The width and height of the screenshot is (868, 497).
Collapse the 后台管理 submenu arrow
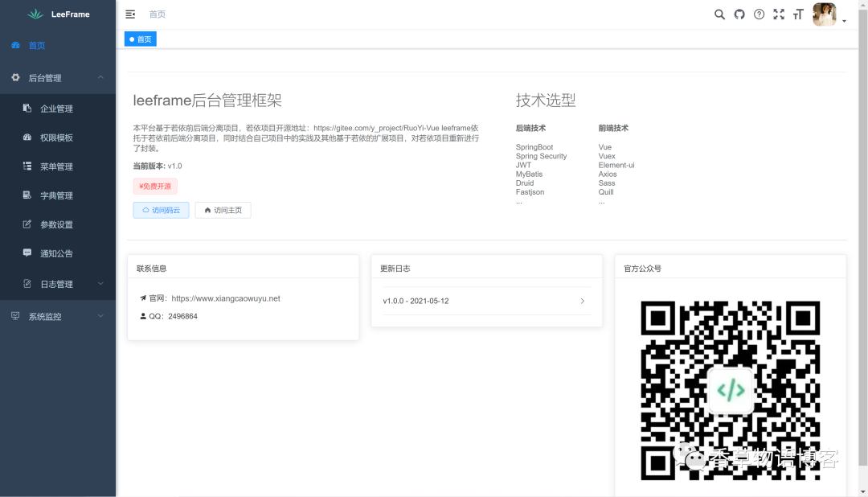(x=100, y=77)
